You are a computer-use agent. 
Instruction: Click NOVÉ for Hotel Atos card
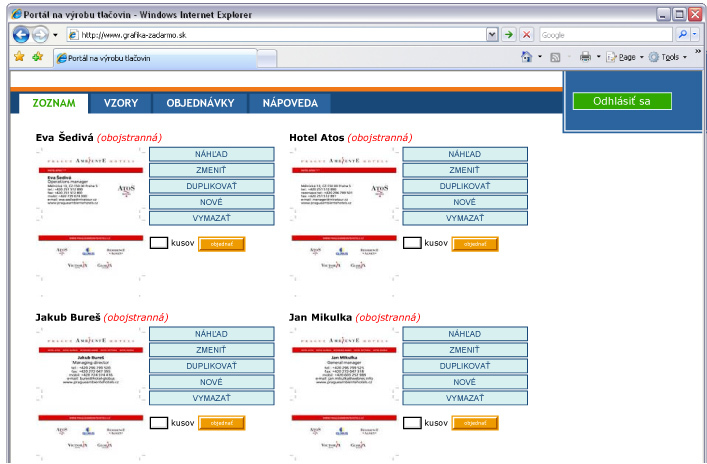pos(465,202)
